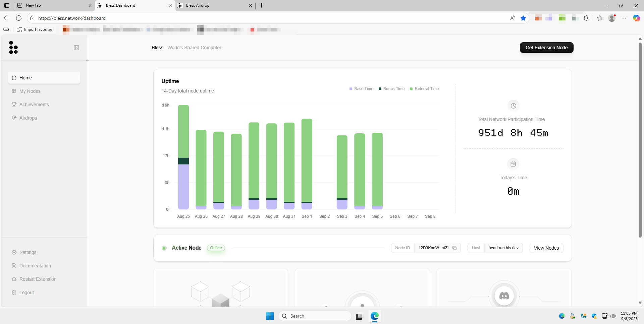Open the Favorites list icon

(600, 18)
